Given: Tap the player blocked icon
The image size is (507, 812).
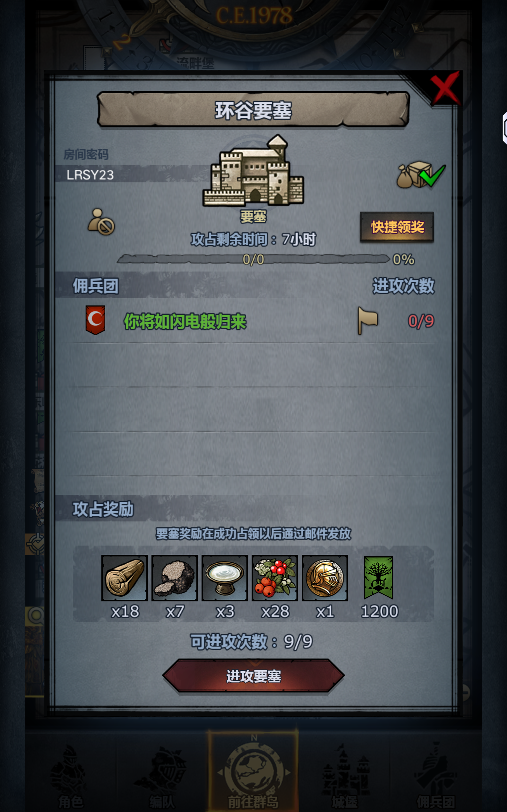Looking at the screenshot, I should 101,222.
